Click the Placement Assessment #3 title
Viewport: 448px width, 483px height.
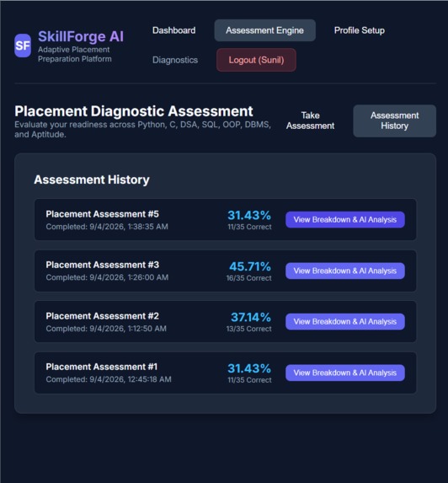pyautogui.click(x=103, y=265)
